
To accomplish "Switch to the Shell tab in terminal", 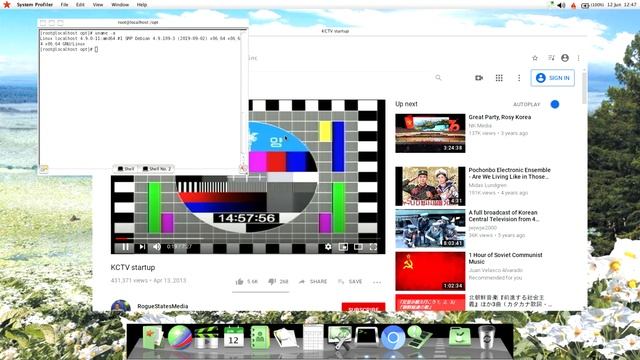I will pyautogui.click(x=126, y=169).
